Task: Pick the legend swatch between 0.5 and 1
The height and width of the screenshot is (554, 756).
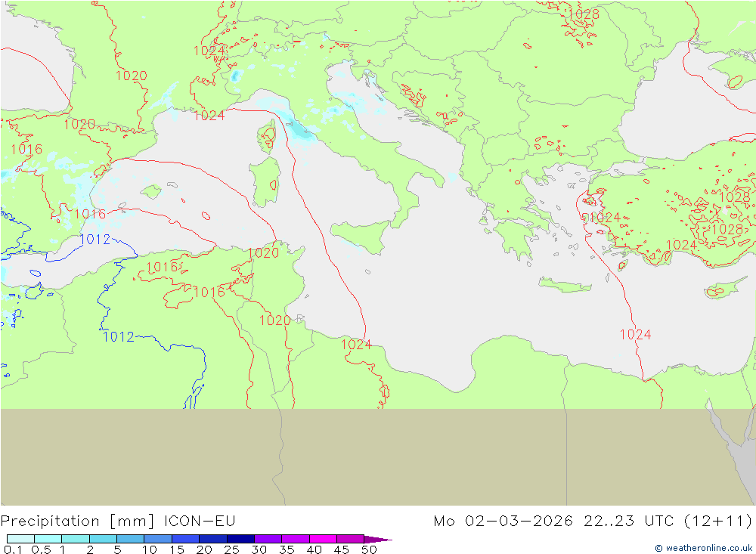Action: (x=48, y=539)
